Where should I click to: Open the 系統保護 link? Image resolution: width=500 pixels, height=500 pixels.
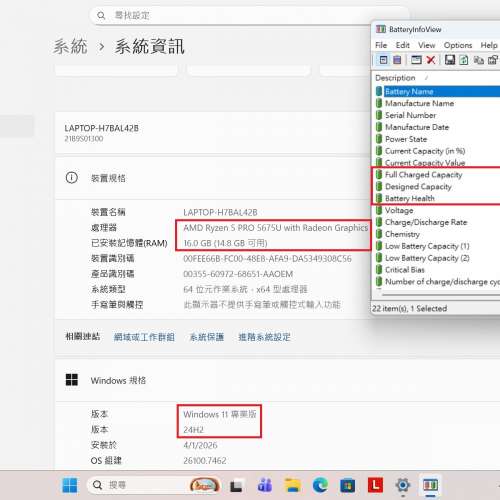207,337
